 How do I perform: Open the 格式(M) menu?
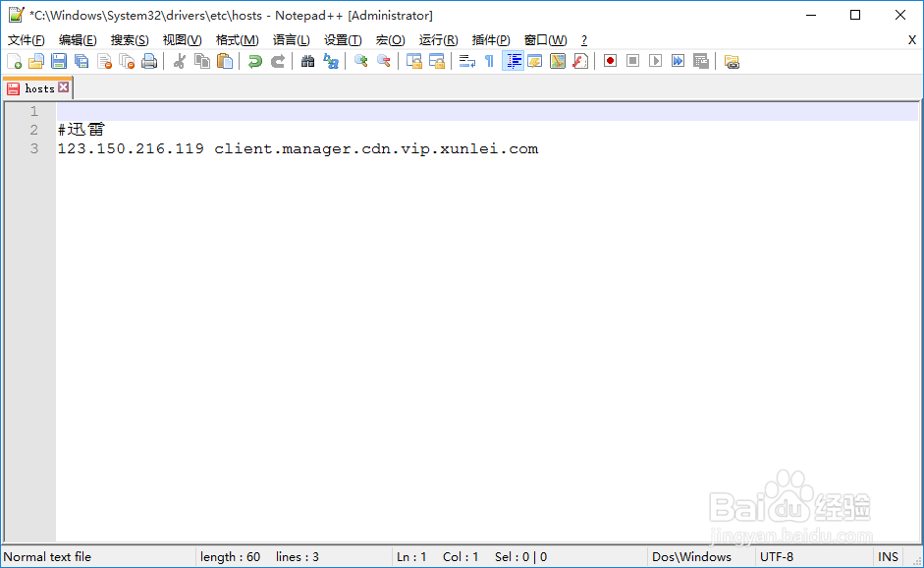(237, 40)
